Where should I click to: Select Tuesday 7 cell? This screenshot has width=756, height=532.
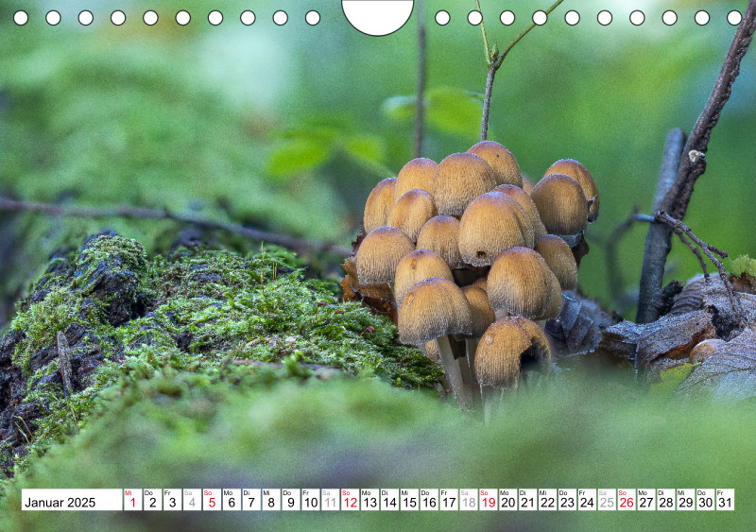(251, 500)
